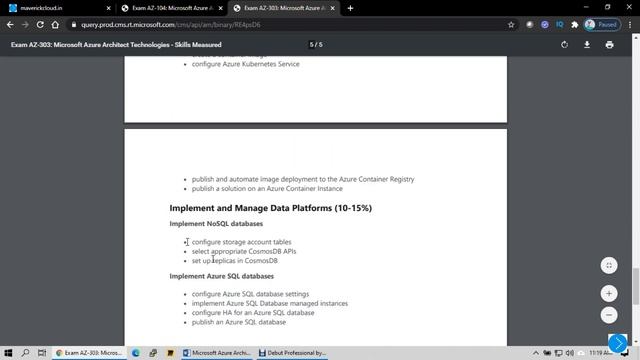Bookmark this page with the star
Image resolution: width=640 pixels, height=360 pixels.
(x=511, y=24)
